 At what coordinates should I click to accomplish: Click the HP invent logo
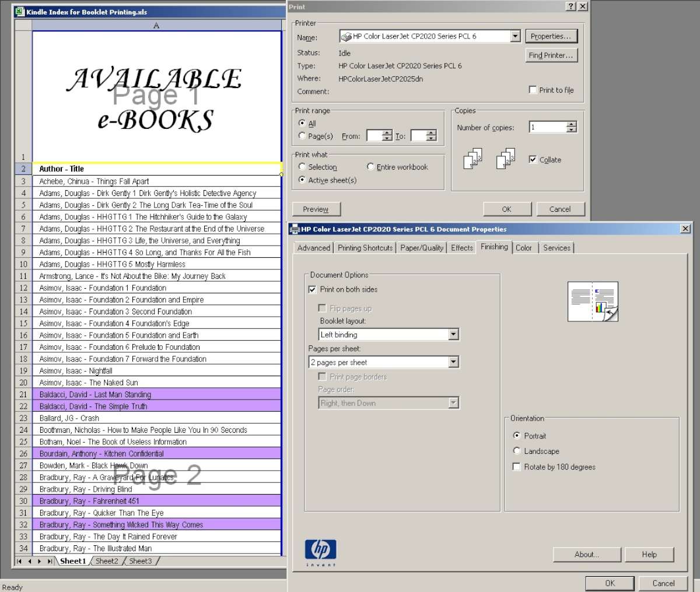[320, 552]
